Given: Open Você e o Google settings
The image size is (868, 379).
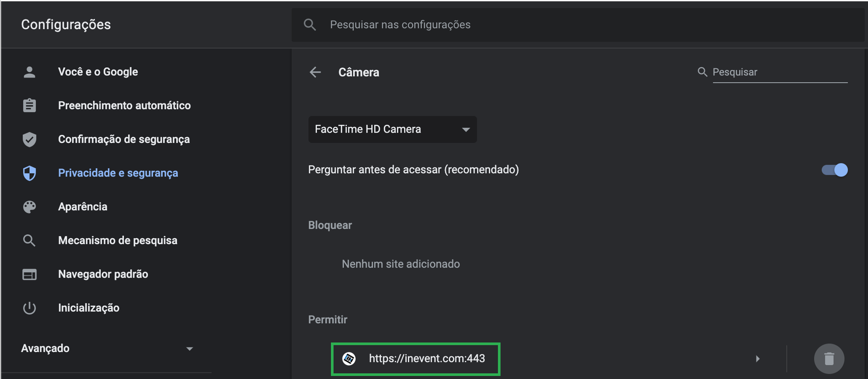Looking at the screenshot, I should click(98, 72).
